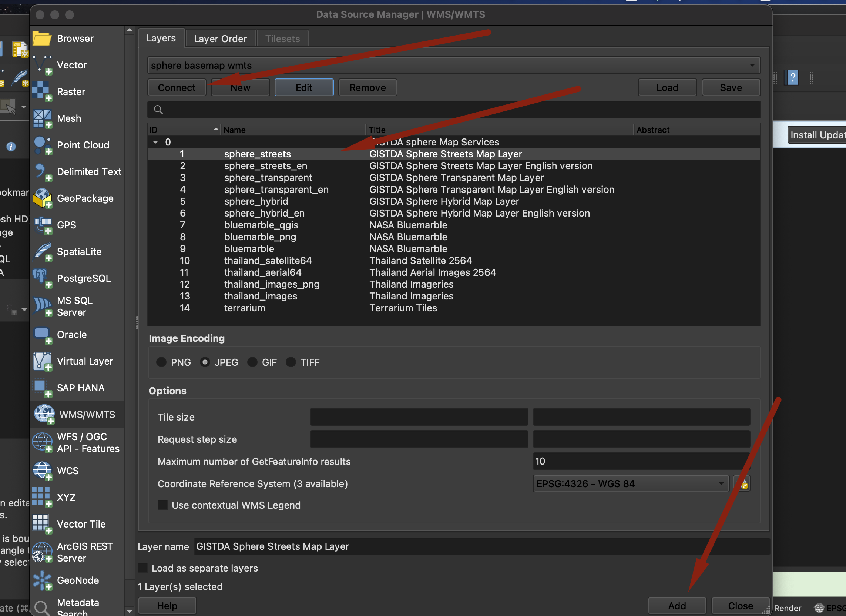Click Add to load selected layer
The height and width of the screenshot is (616, 846).
coord(677,605)
